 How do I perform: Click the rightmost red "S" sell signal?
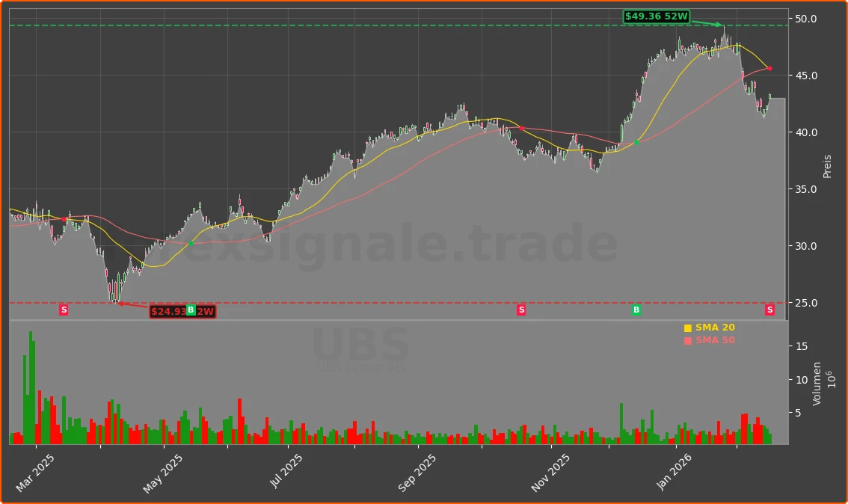coord(769,309)
